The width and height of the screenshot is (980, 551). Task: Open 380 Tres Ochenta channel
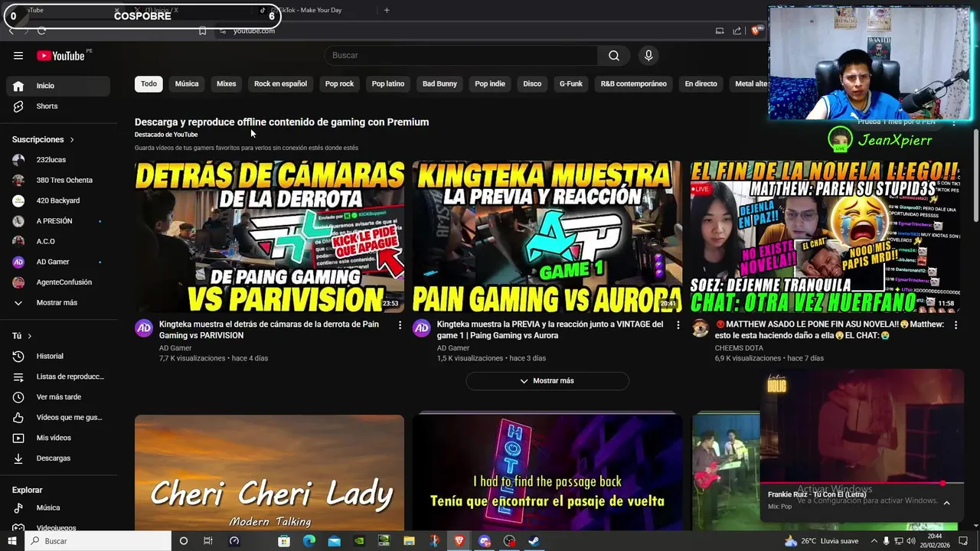click(58, 181)
